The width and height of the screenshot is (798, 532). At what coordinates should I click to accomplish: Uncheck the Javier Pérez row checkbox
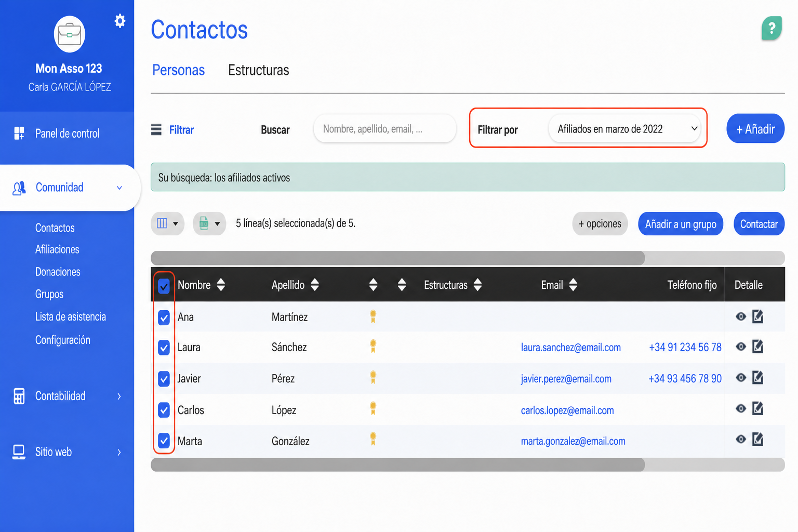coord(164,379)
